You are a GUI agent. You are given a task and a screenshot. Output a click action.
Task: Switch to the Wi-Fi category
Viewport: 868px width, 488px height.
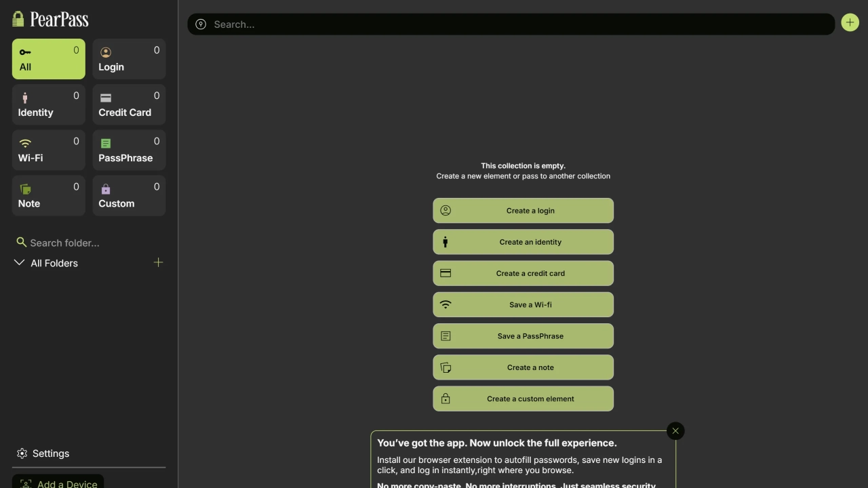pos(48,150)
